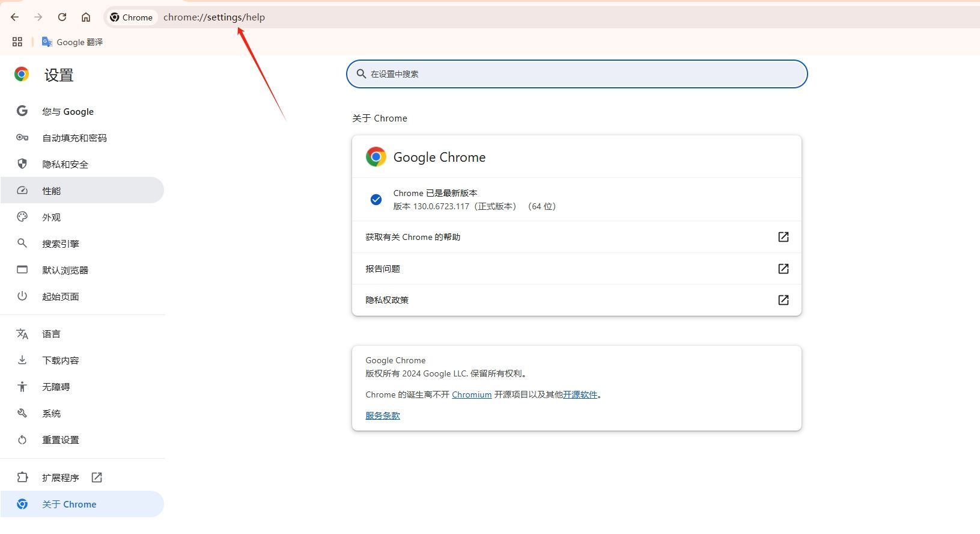
Task: Open the Google 翻译 bookmark
Action: [x=72, y=42]
